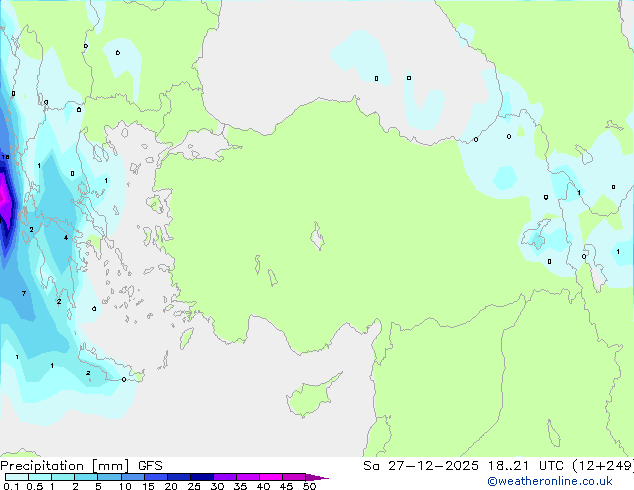Click the magenta heavy-precipitation area on the map
Viewport: 634px width, 490px height.
tap(5, 199)
